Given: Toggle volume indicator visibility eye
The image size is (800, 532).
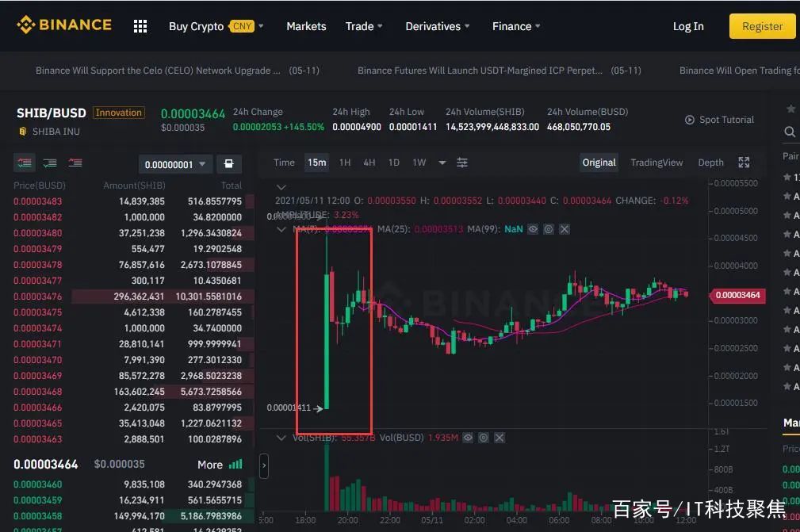Looking at the screenshot, I should 468,438.
